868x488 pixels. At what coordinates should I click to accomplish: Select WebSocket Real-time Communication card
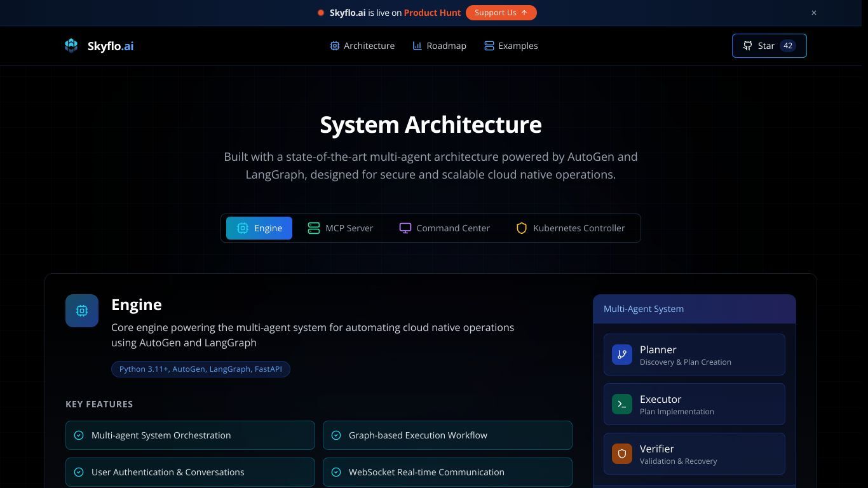tap(447, 472)
